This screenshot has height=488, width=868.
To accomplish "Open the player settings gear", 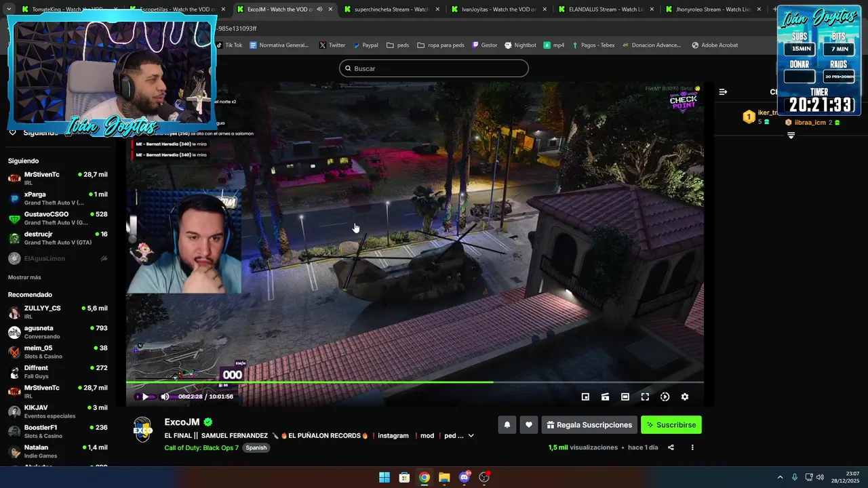I will click(685, 396).
